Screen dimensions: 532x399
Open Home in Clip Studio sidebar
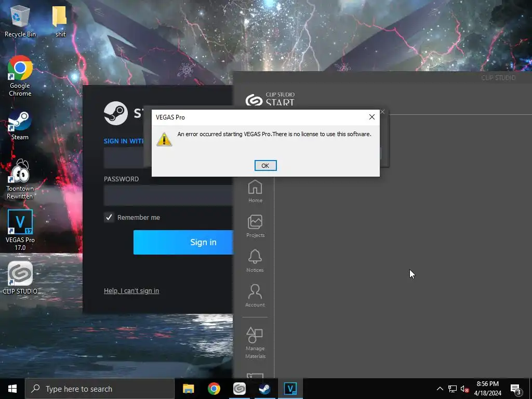coord(255,191)
